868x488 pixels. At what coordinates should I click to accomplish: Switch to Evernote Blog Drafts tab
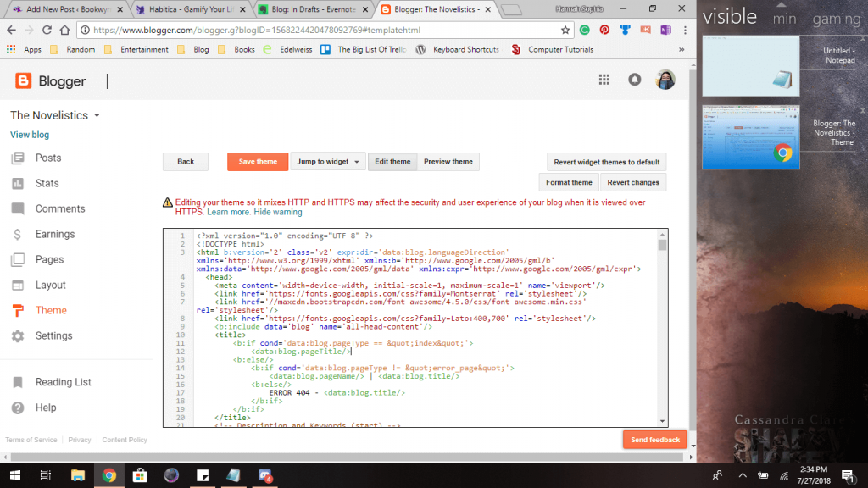[314, 9]
